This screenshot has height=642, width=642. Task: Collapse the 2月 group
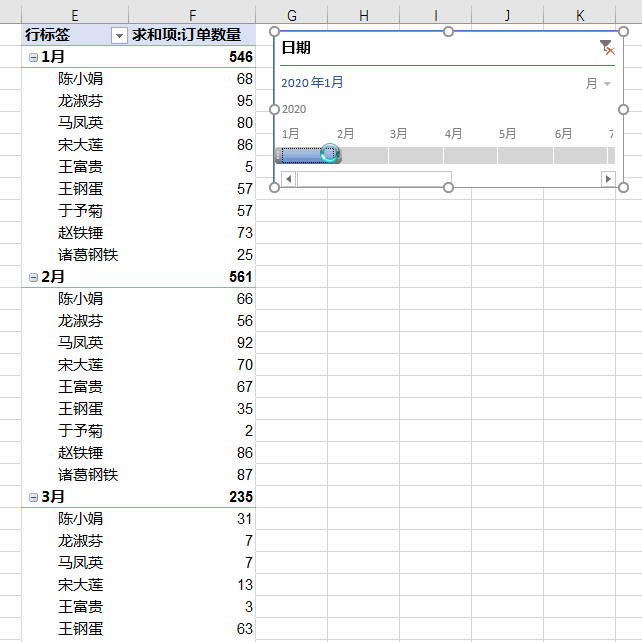click(33, 278)
